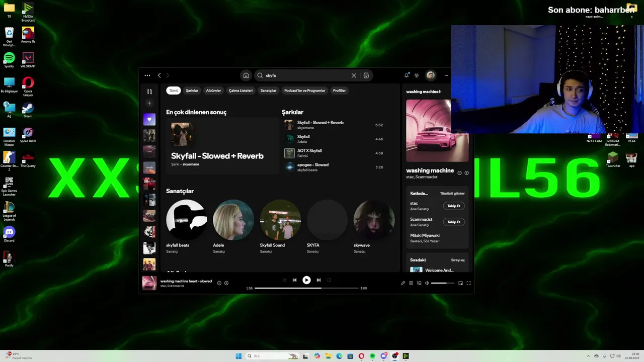Create new playlist plus icon
This screenshot has width=644, height=362.
[x=149, y=103]
